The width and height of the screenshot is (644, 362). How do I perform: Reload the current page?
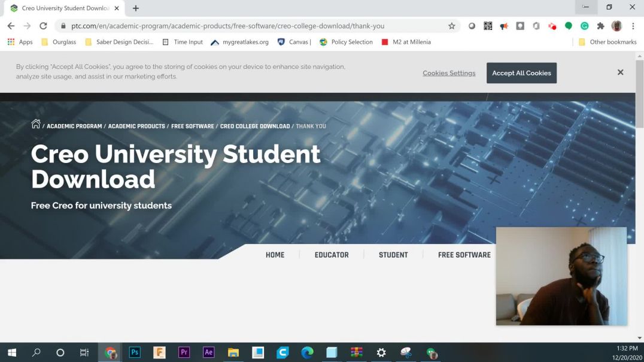(x=43, y=26)
